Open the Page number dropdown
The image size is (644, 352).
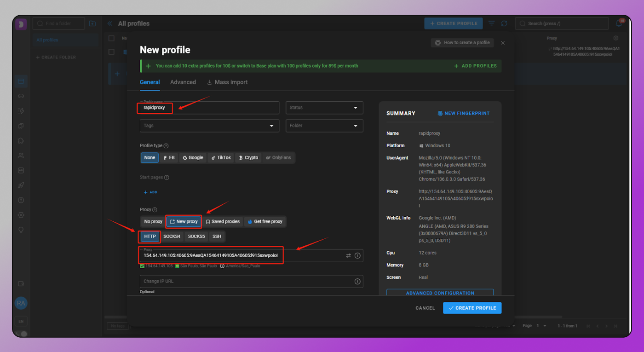pos(541,326)
